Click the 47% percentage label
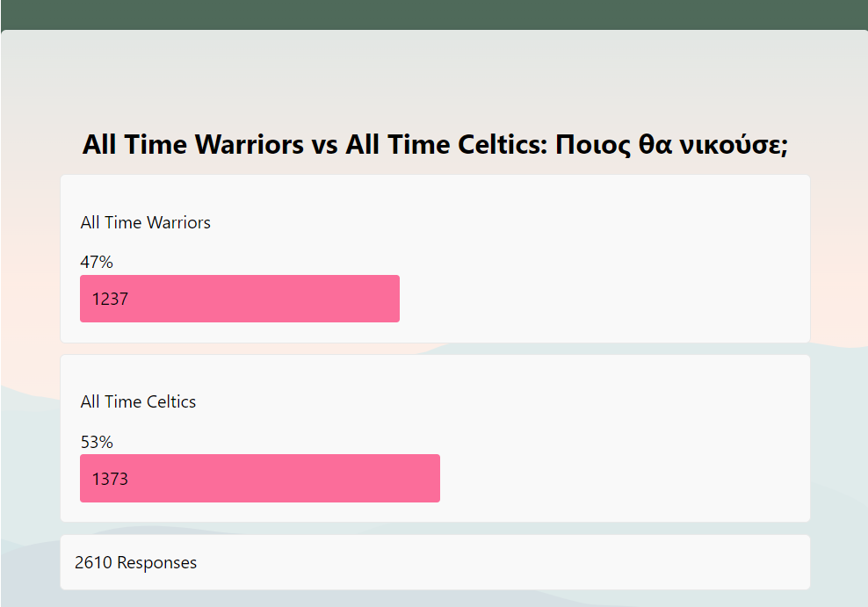Image resolution: width=868 pixels, height=607 pixels. pyautogui.click(x=97, y=262)
